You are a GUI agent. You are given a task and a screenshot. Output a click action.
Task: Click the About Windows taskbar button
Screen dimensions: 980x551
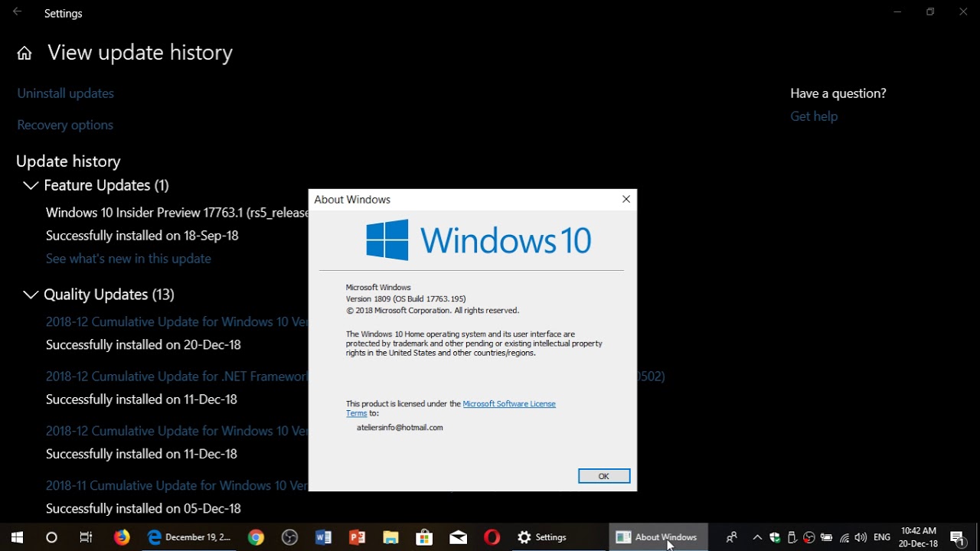(658, 537)
